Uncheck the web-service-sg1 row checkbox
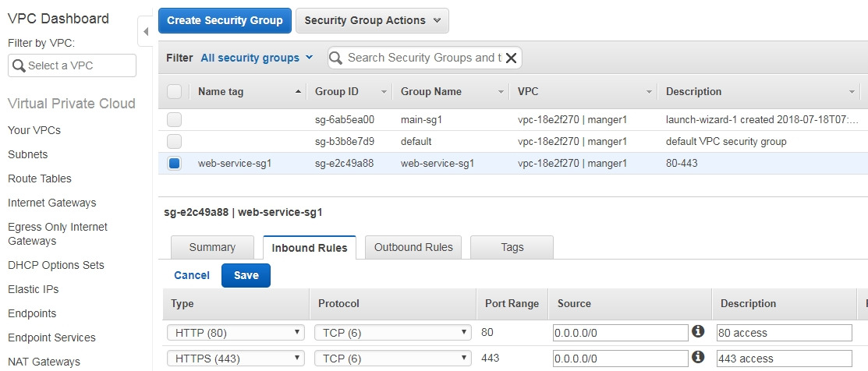Screen dimensions: 868x371 [x=175, y=164]
